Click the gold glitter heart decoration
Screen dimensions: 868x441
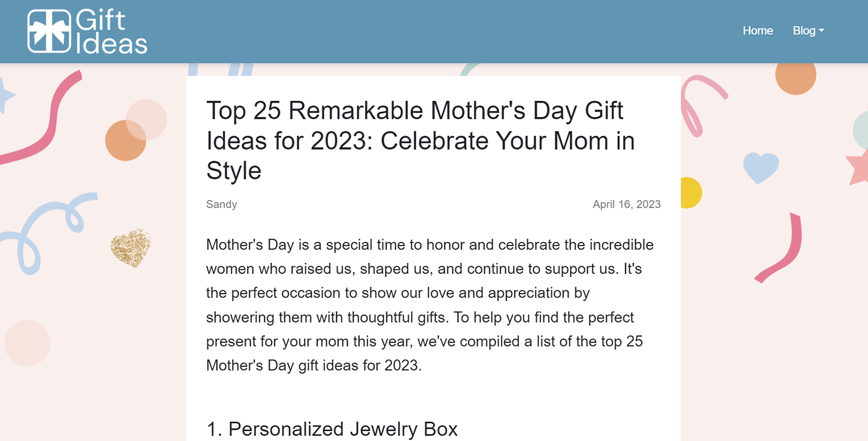click(131, 248)
